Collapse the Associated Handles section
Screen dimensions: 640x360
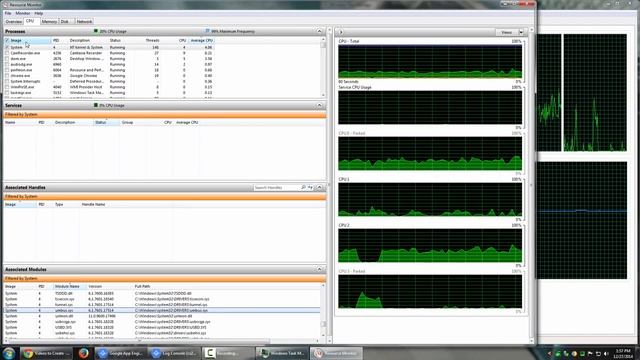319,187
